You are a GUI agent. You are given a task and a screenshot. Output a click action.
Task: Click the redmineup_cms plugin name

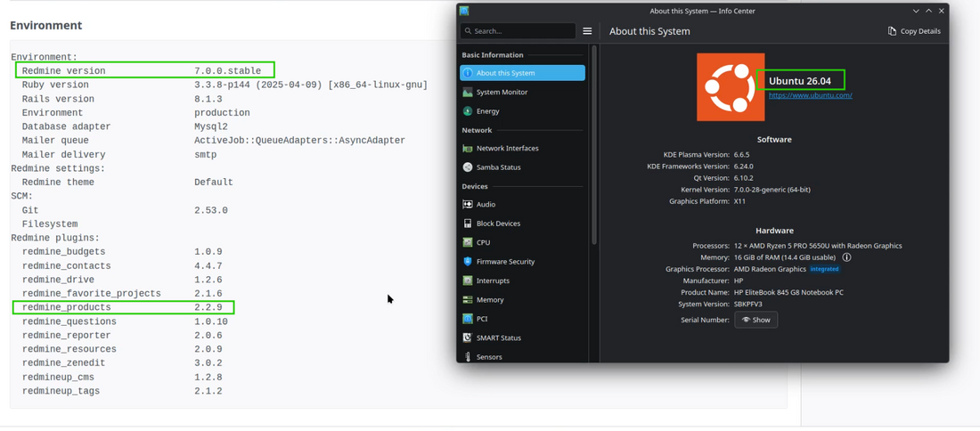pos(58,378)
